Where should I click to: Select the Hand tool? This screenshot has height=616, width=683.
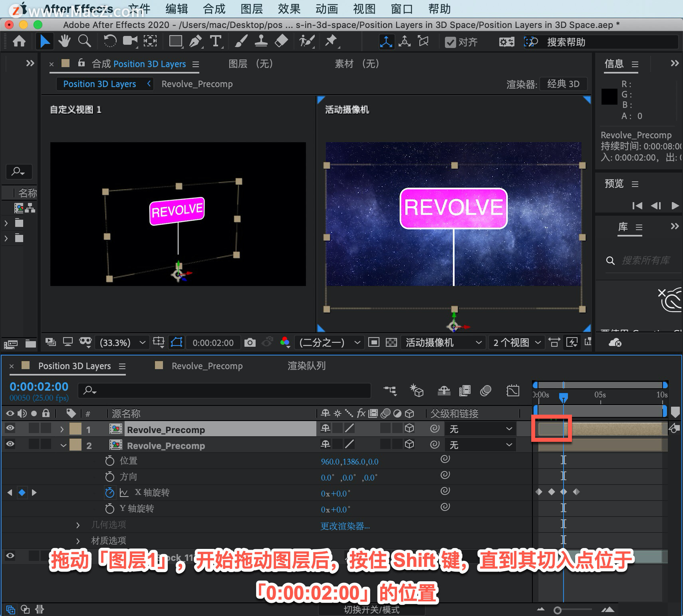(x=64, y=41)
